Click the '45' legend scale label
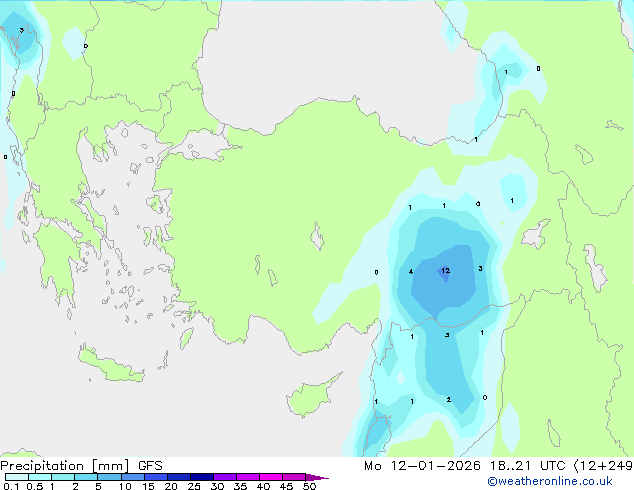634x490 pixels. point(286,486)
